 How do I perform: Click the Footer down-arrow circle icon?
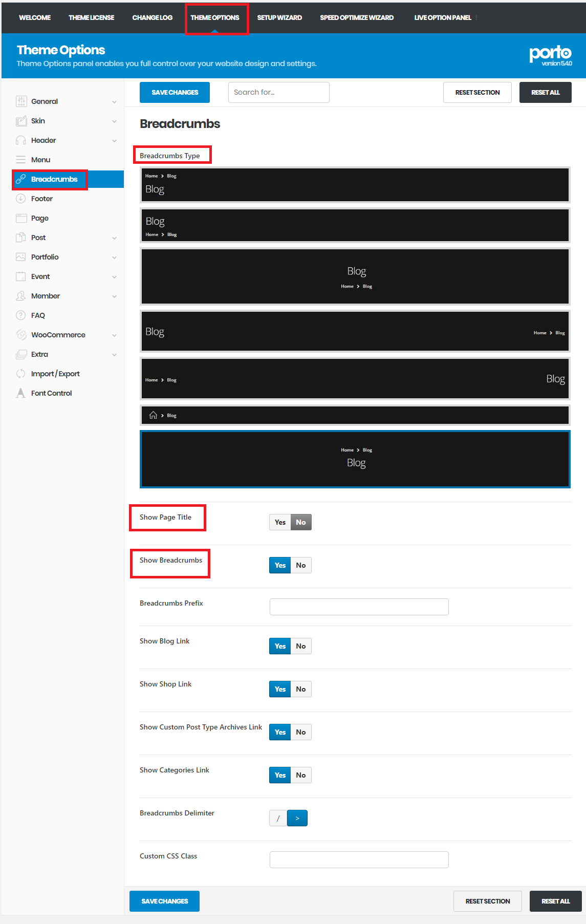pyautogui.click(x=21, y=199)
